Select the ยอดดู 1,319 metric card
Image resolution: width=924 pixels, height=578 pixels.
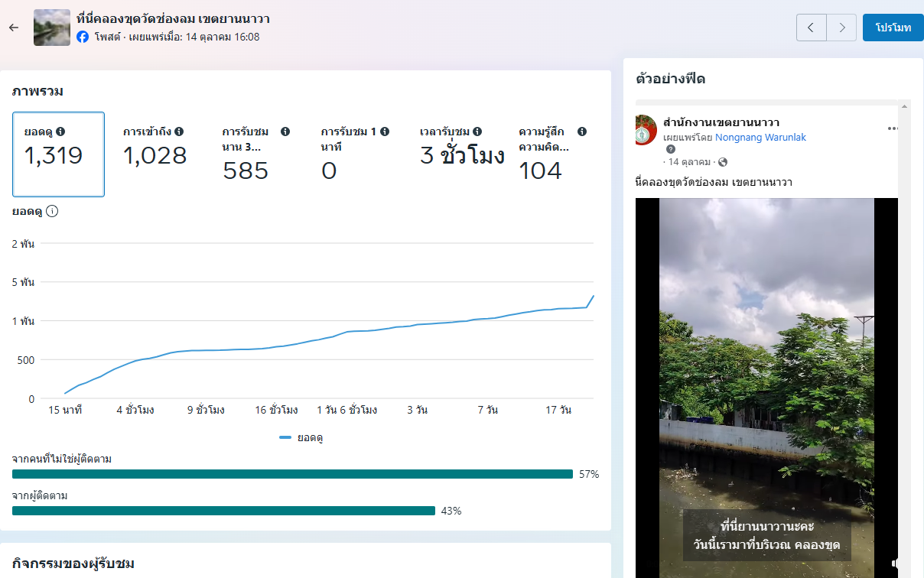(58, 154)
